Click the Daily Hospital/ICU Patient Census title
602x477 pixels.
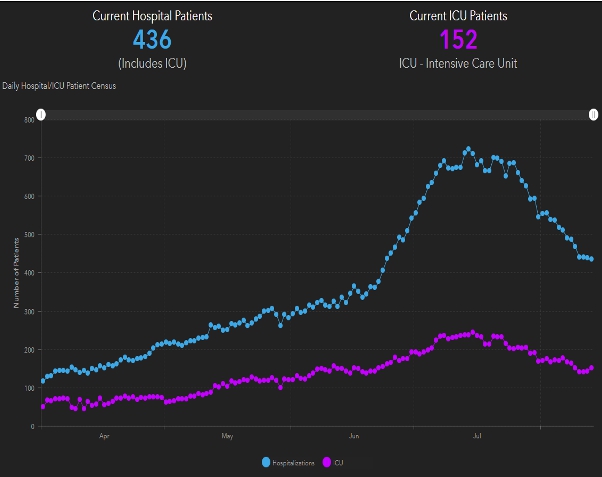point(59,87)
